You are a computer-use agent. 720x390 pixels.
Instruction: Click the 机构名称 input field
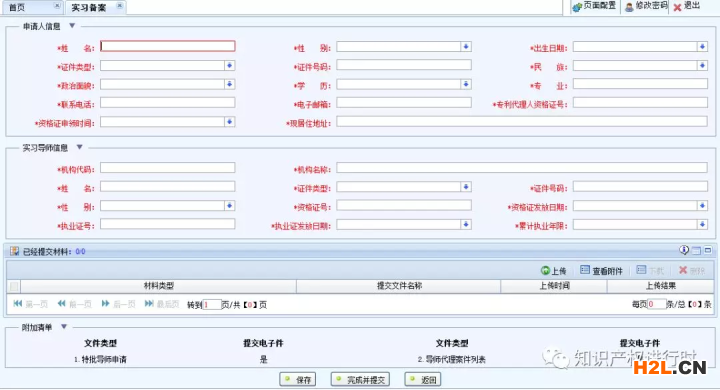(x=522, y=168)
